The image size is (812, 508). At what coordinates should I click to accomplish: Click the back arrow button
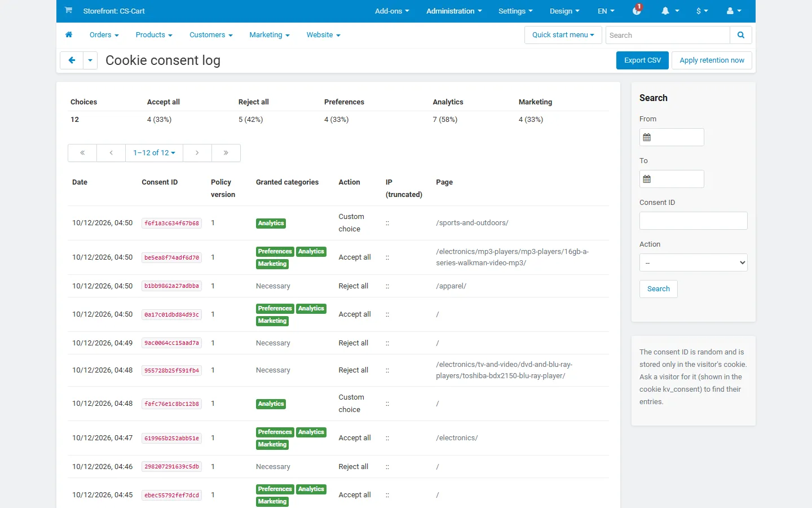click(x=72, y=60)
